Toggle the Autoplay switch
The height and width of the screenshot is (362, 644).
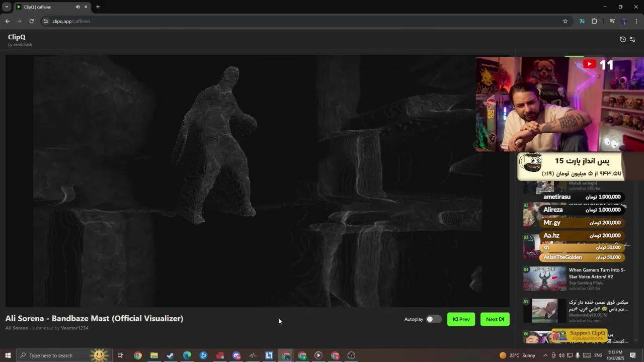point(433,319)
